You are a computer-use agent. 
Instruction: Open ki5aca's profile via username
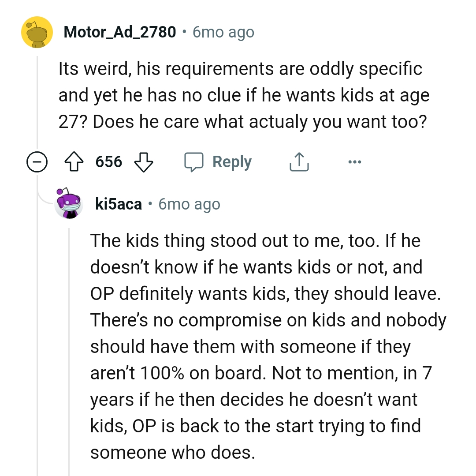(118, 204)
